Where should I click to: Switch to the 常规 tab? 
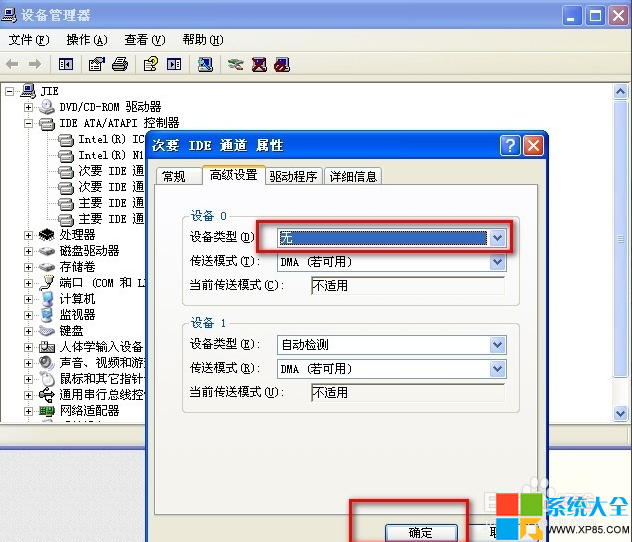pyautogui.click(x=173, y=177)
